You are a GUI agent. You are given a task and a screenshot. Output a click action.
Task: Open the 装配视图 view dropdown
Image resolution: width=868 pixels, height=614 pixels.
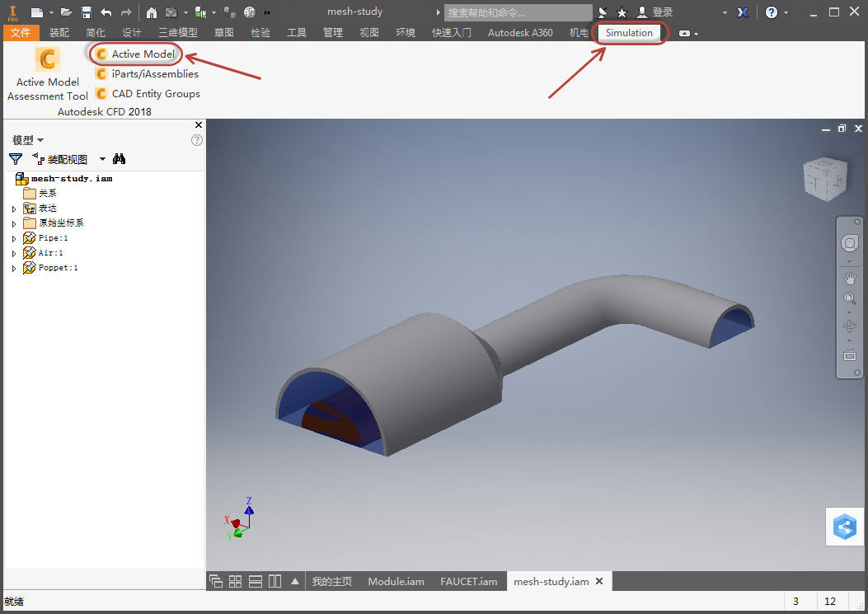[102, 159]
